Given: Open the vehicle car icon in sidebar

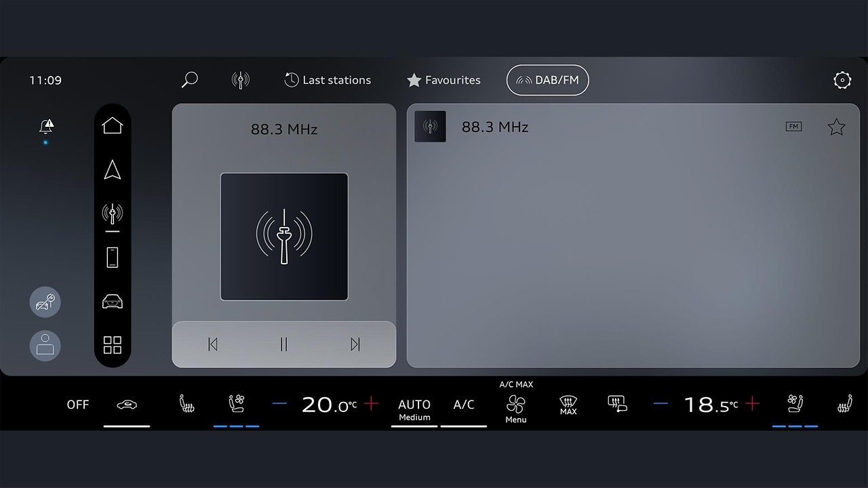Looking at the screenshot, I should tap(113, 302).
